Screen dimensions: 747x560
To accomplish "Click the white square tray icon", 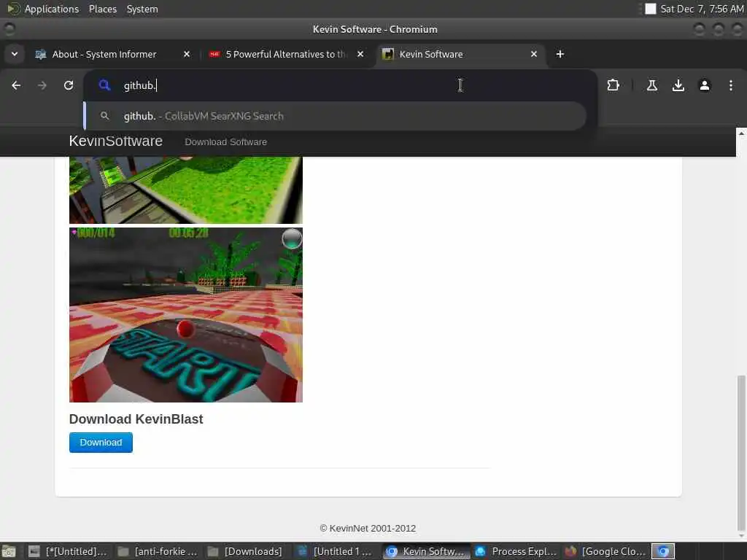I will (x=650, y=9).
